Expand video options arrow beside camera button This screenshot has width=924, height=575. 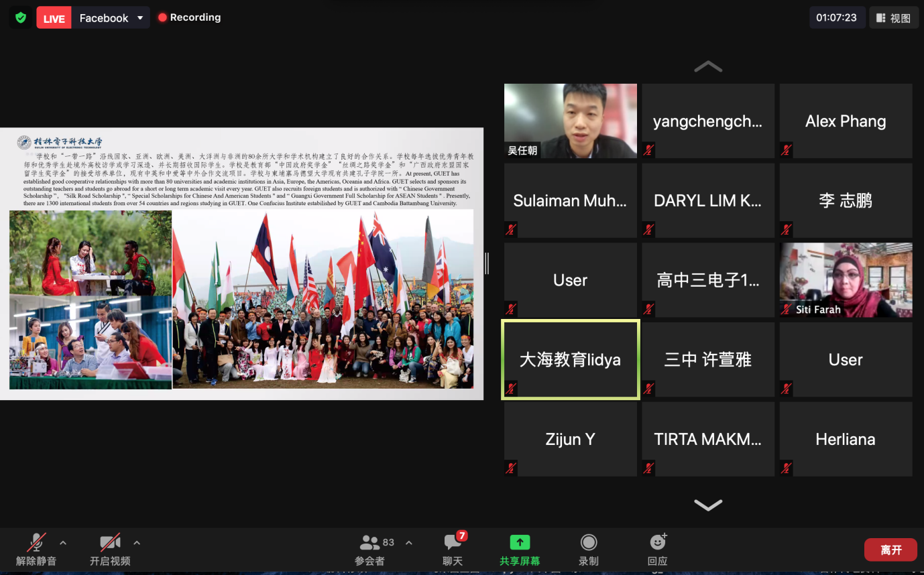[x=137, y=543]
